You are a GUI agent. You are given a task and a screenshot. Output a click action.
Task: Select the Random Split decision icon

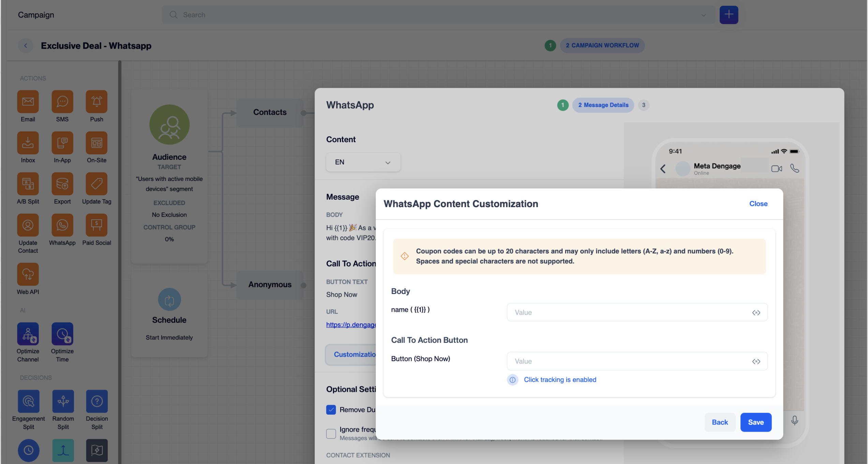click(63, 401)
